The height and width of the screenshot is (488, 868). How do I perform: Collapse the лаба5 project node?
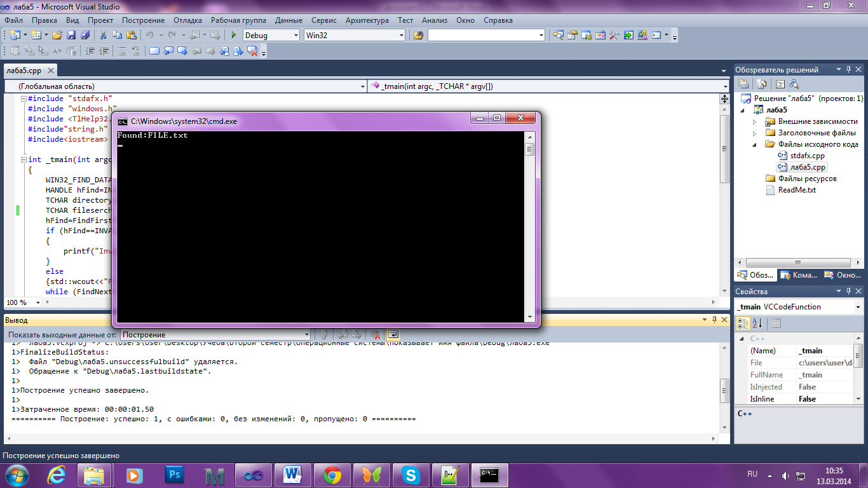[742, 110]
